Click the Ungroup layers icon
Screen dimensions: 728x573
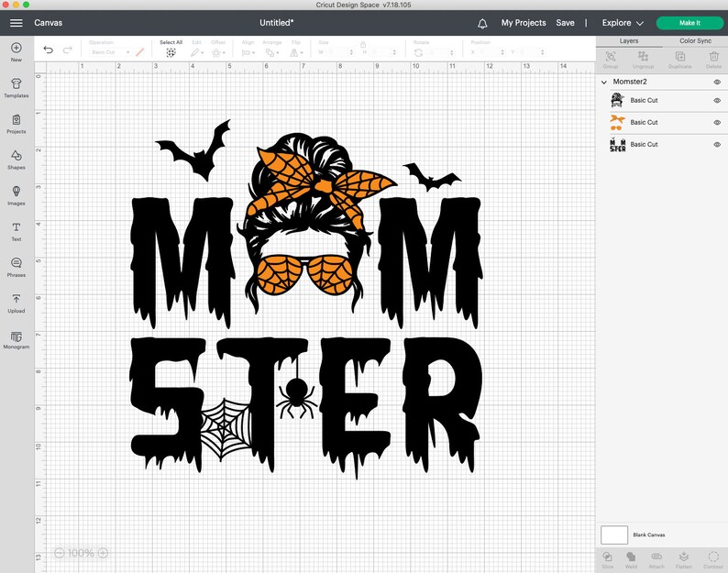click(x=643, y=57)
